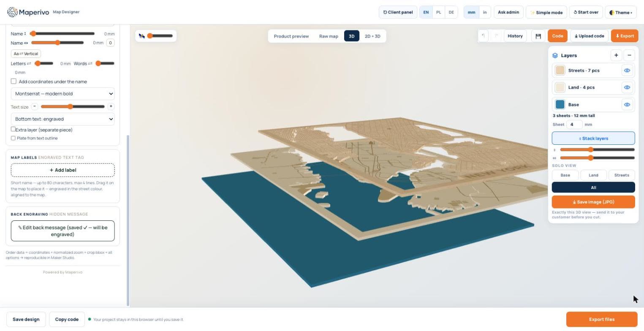Switch units to inches
Screen dimensions: 644x331
485,12
